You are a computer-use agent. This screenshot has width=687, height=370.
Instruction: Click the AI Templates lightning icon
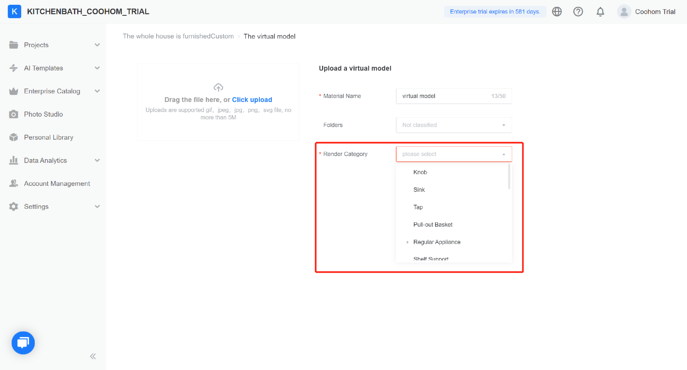(x=14, y=68)
